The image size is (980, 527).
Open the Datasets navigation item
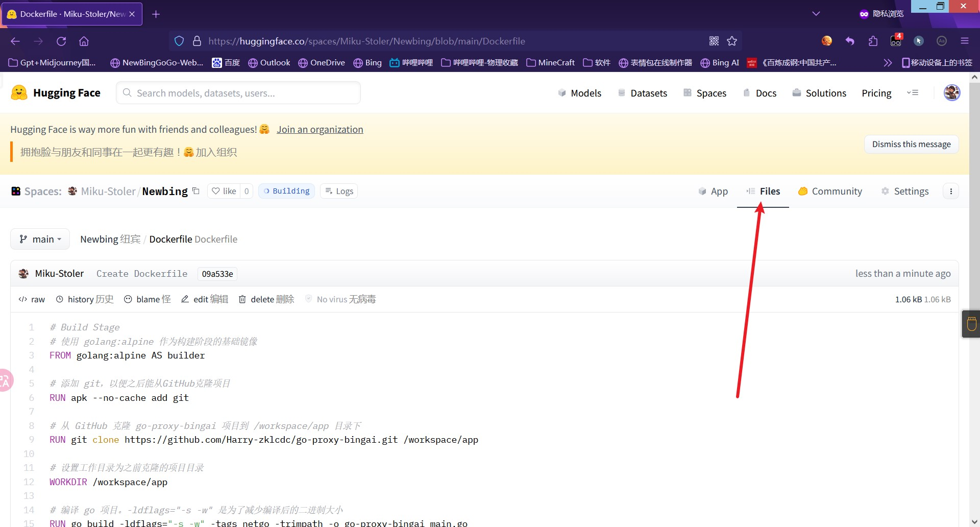(x=642, y=93)
